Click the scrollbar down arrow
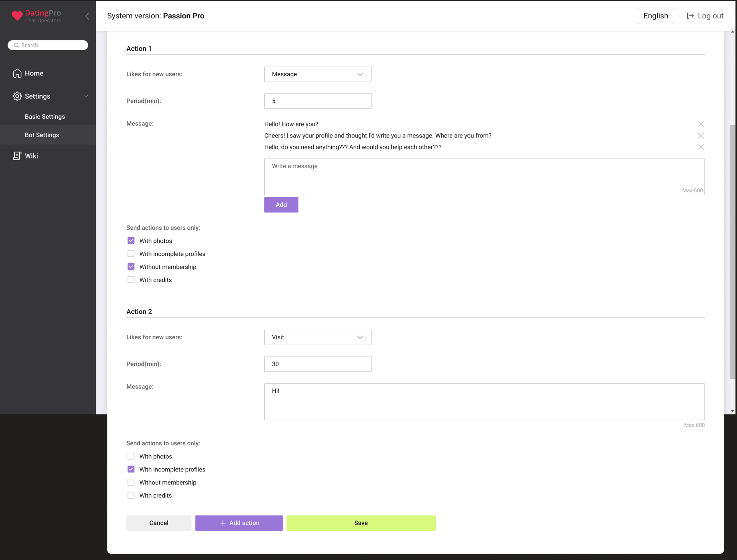This screenshot has width=737, height=560. tap(732, 411)
